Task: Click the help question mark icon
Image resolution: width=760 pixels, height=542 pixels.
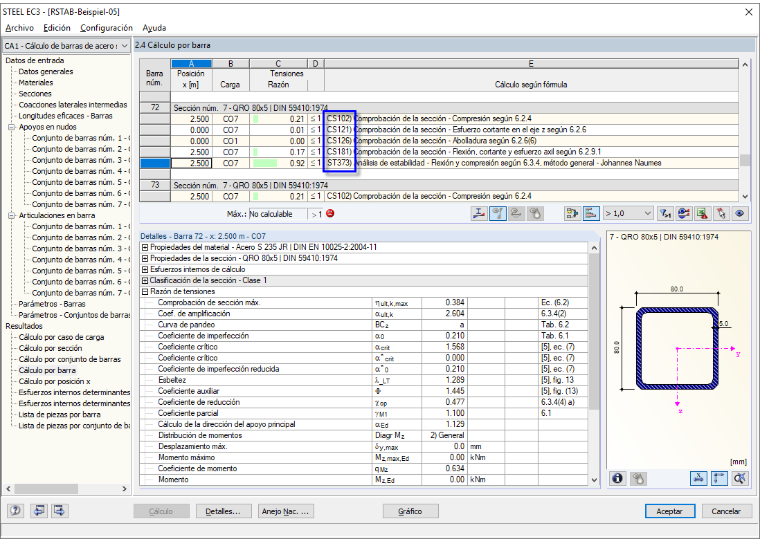Action: tap(16, 510)
